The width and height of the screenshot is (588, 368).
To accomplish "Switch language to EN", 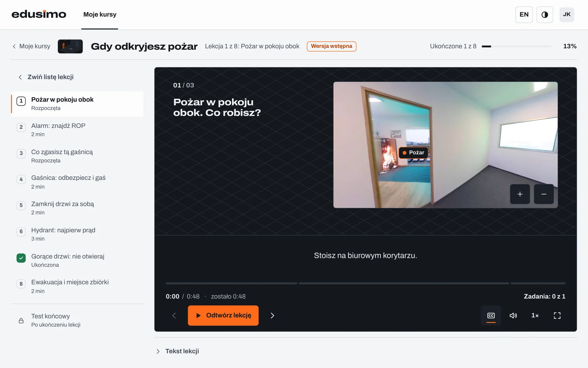I will (x=524, y=14).
